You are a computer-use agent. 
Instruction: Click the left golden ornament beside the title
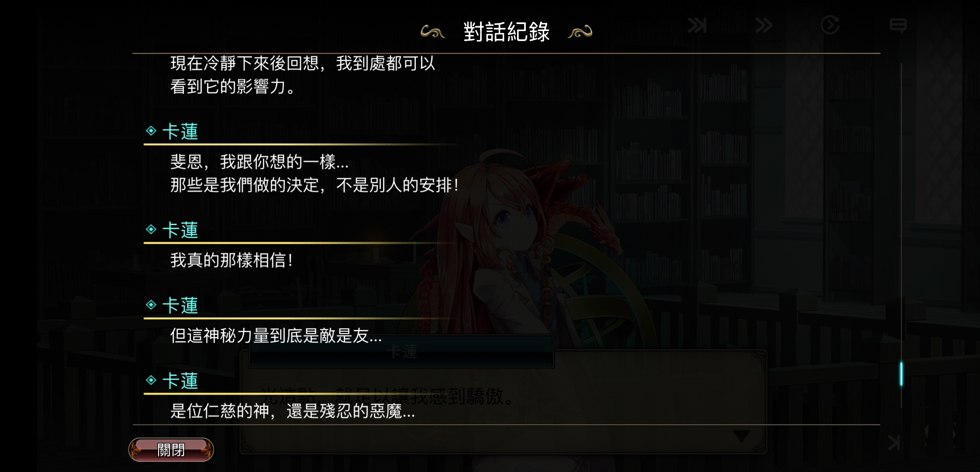coord(433,32)
